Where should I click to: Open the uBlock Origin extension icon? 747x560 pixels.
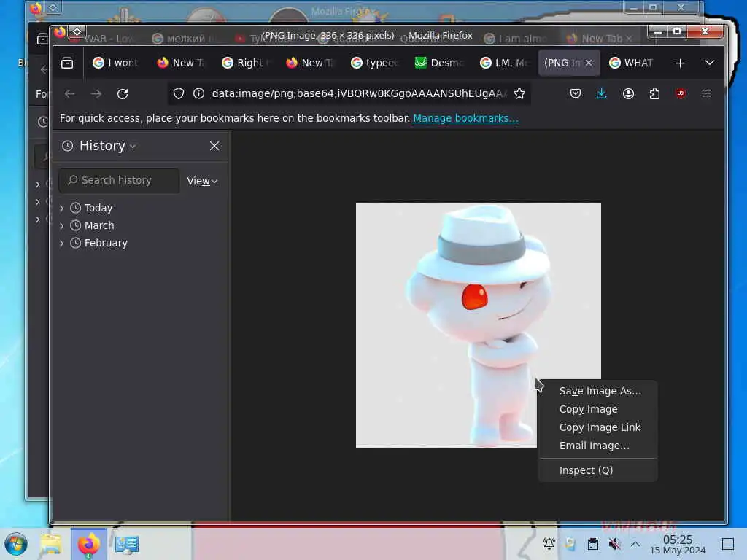681,93
